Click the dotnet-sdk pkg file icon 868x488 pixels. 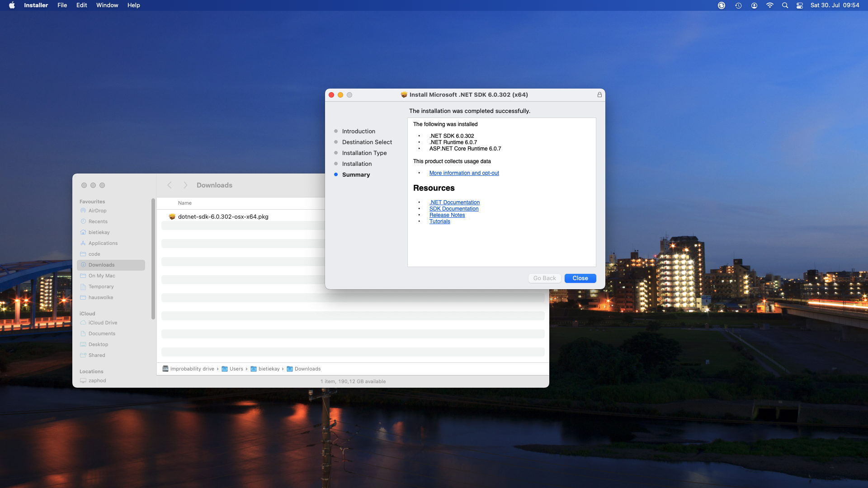[172, 216]
